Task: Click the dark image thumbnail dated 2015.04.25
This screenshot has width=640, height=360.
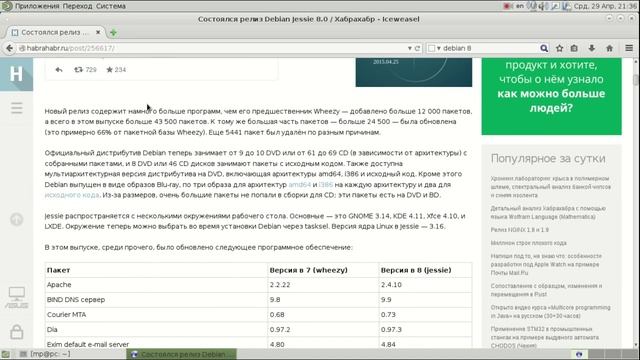Action: (x=413, y=72)
